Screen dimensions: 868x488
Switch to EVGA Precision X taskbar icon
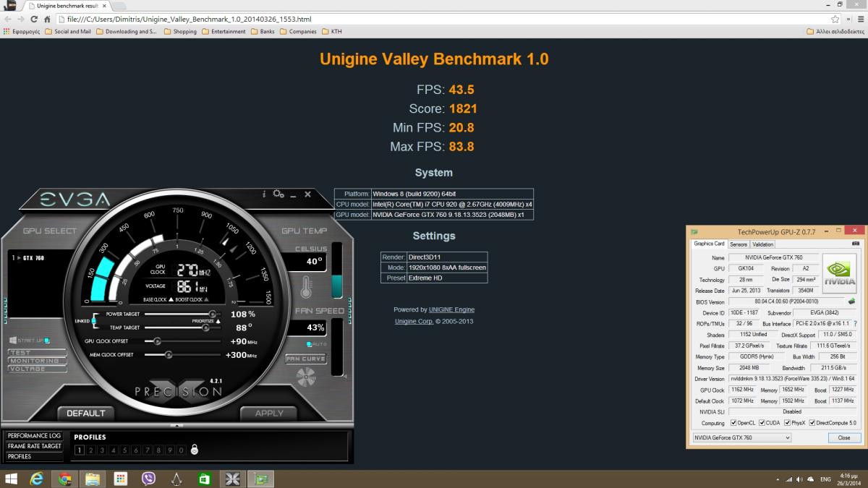[233, 479]
